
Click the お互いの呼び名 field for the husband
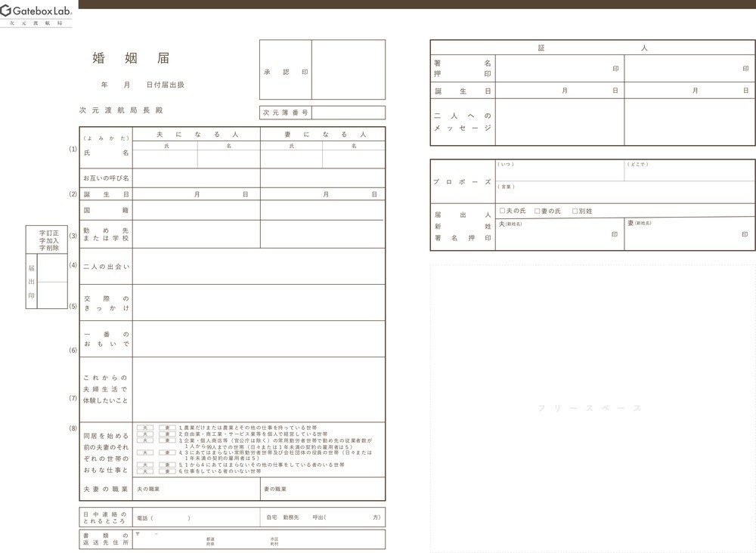coord(197,178)
